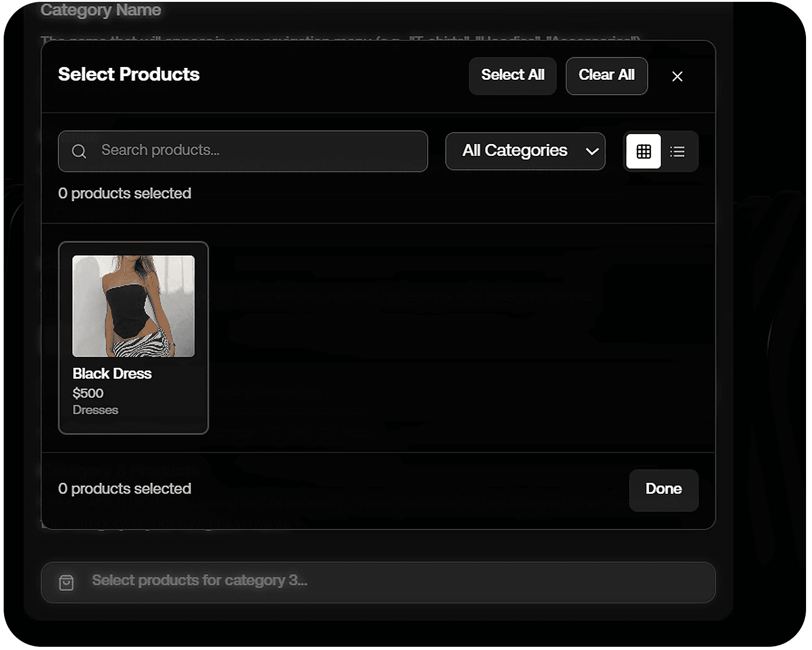Click the $500 price text
Viewport: 812px width, 650px height.
pyautogui.click(x=88, y=393)
